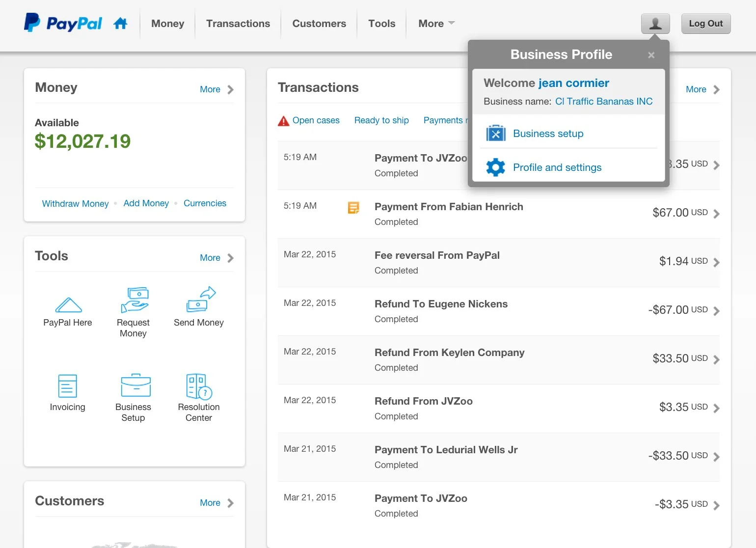Click the $67.00 USD amount
756x548 pixels.
click(x=680, y=213)
